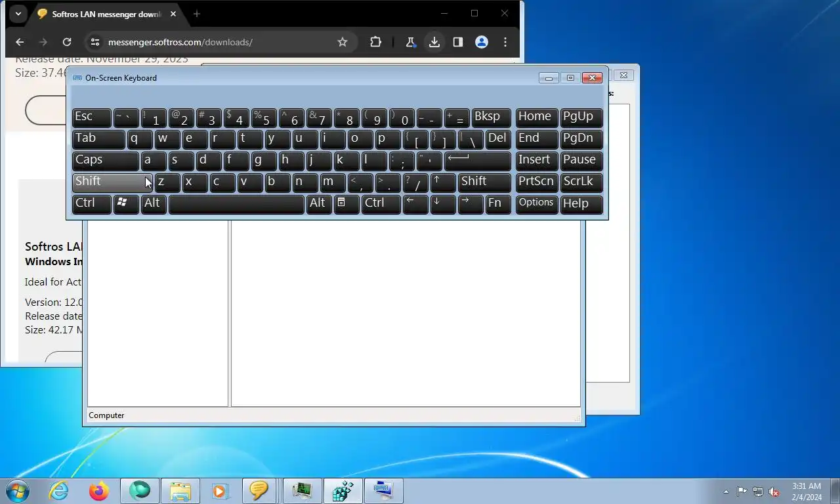Click the Home key
The width and height of the screenshot is (840, 504).
537,117
